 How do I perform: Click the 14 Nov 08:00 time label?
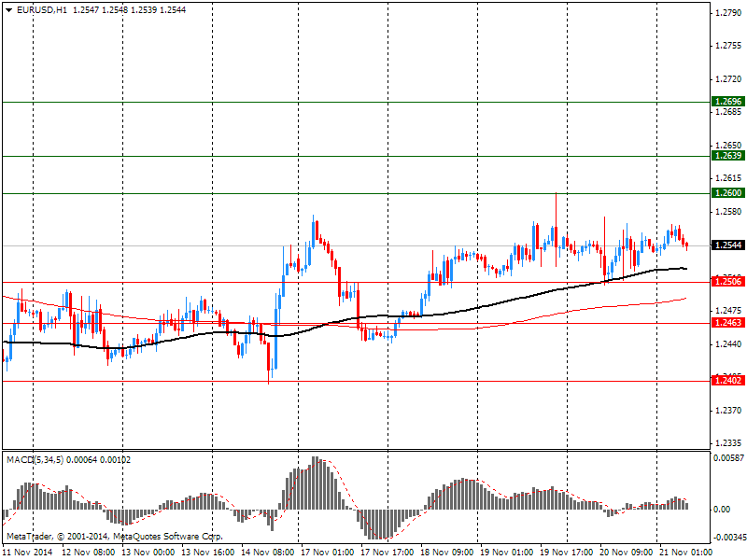click(x=268, y=553)
